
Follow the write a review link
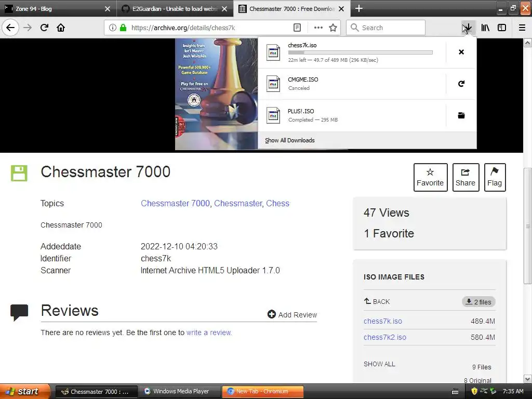(209, 332)
